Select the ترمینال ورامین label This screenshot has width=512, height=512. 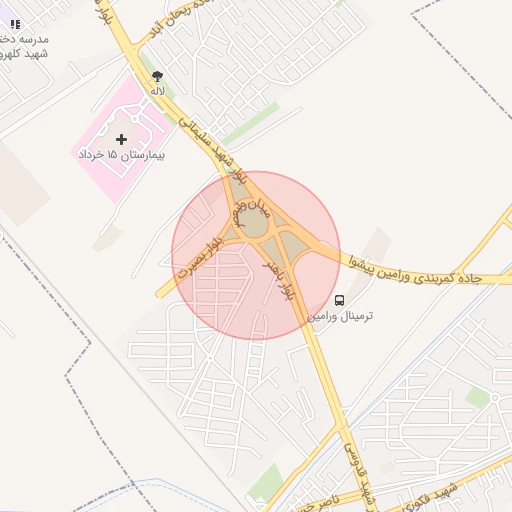click(x=340, y=316)
